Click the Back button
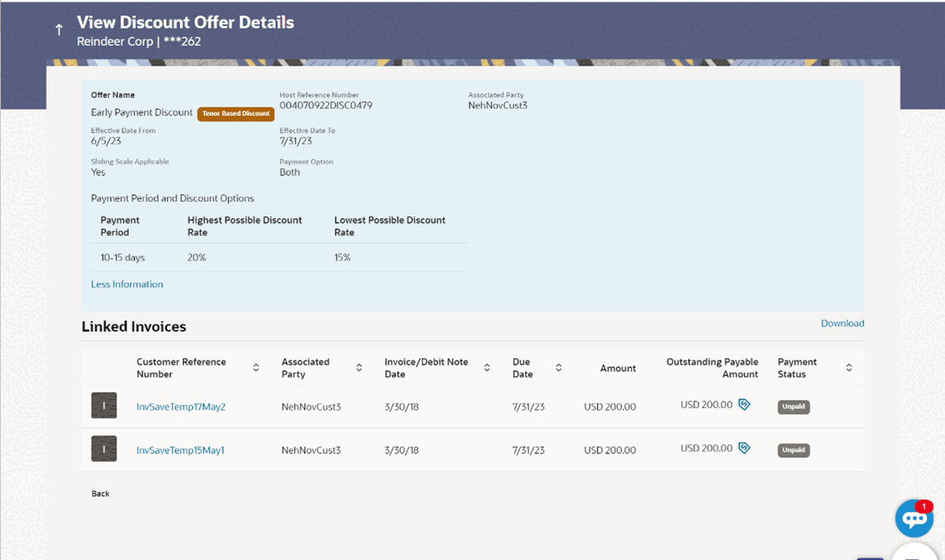The width and height of the screenshot is (945, 560). click(x=100, y=494)
